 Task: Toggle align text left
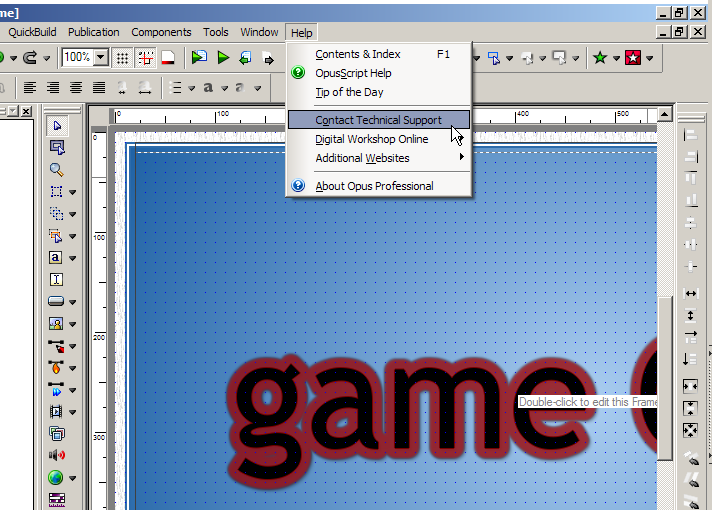coord(30,87)
